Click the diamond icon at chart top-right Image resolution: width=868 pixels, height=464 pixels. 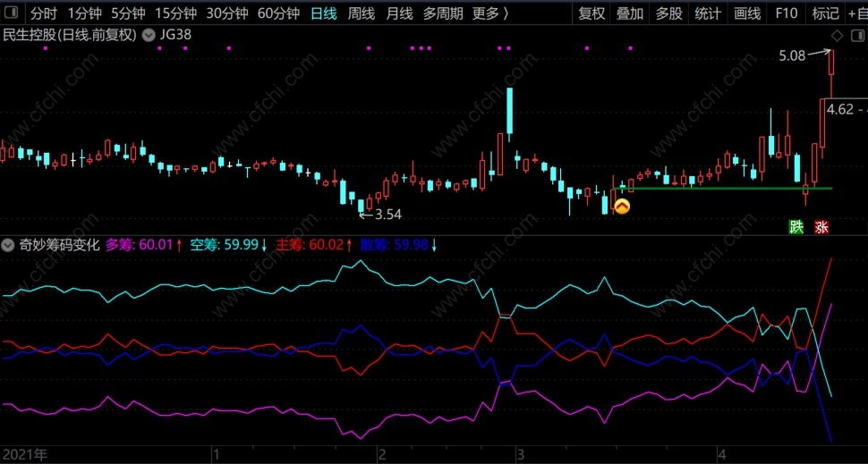838,36
